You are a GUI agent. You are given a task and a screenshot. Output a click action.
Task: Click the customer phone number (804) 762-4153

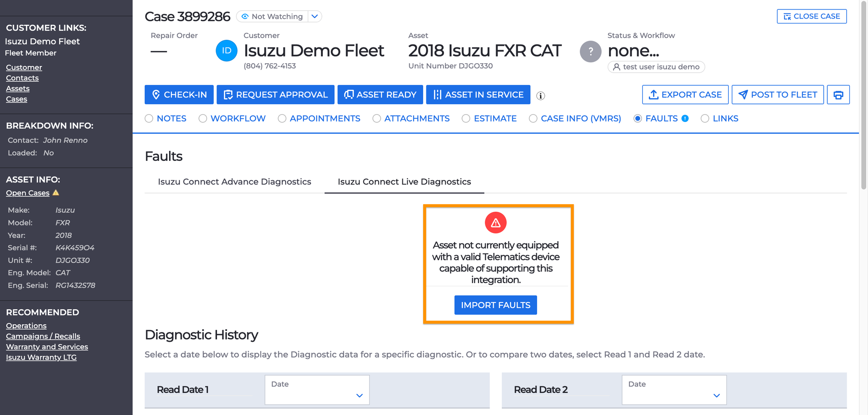270,66
